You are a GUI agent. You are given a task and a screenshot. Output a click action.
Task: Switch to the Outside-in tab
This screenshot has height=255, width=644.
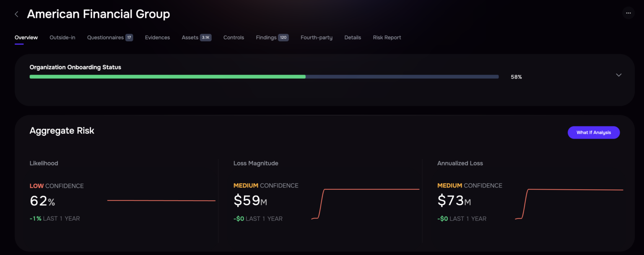62,38
